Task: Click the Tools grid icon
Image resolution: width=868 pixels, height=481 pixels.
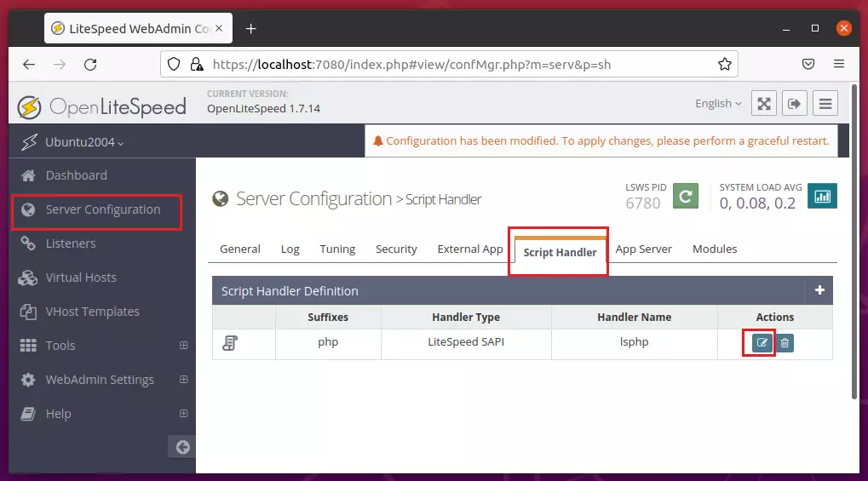Action: click(27, 346)
